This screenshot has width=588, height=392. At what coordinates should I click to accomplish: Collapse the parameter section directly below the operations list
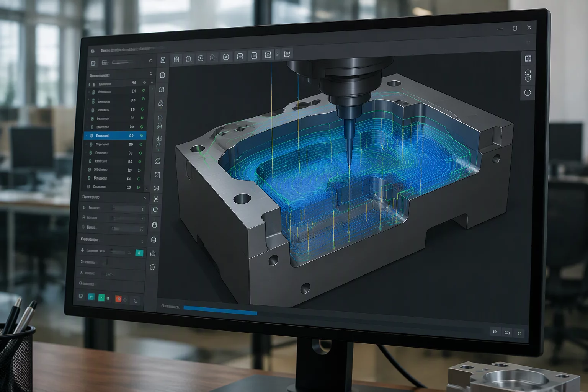pos(145,198)
